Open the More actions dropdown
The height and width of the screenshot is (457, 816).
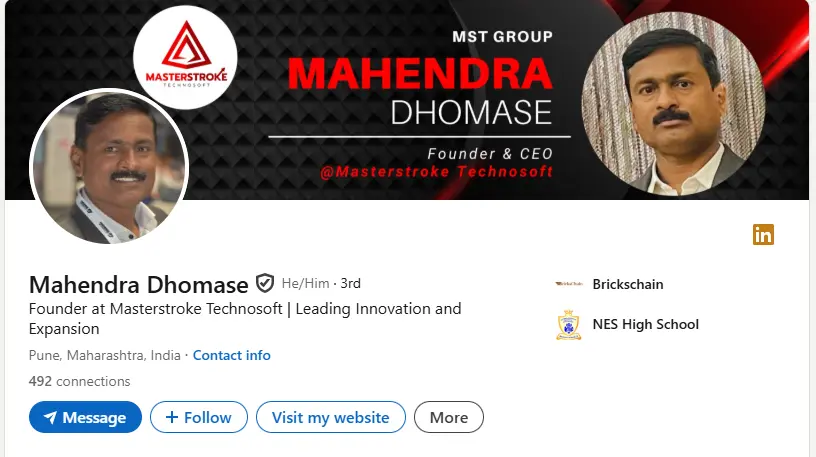[449, 417]
